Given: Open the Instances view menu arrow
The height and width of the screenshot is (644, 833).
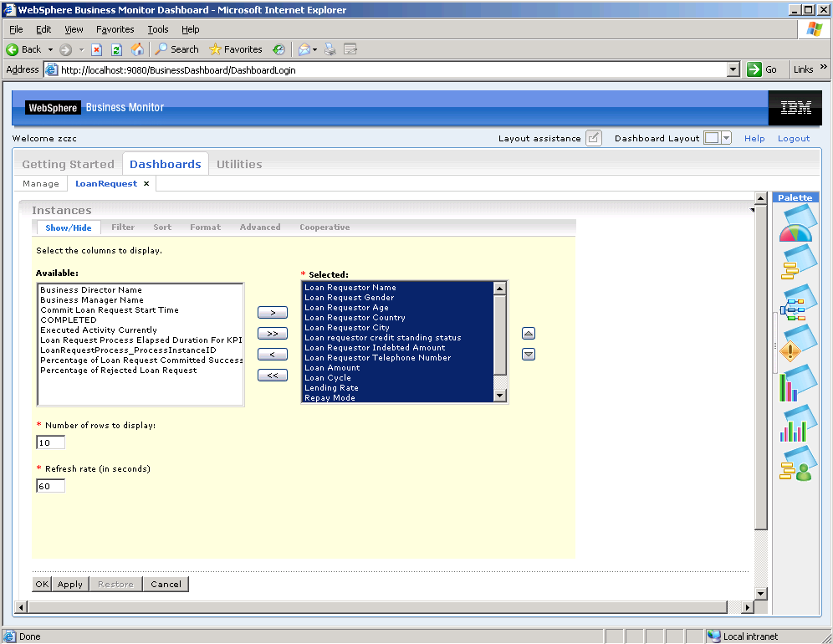Looking at the screenshot, I should point(752,210).
